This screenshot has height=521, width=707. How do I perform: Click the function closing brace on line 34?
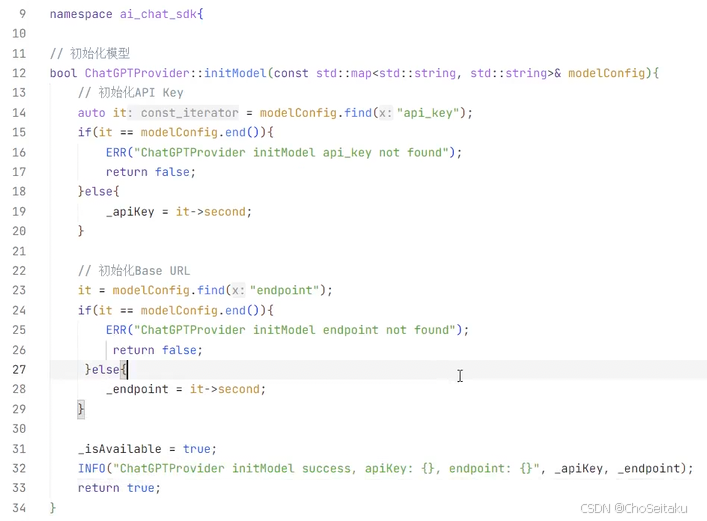click(53, 507)
